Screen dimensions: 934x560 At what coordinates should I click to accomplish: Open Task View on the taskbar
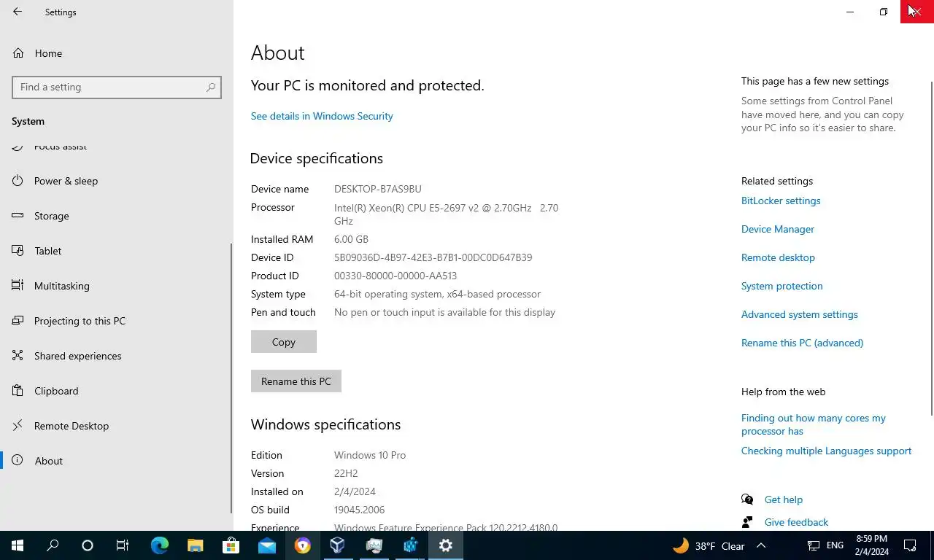123,545
